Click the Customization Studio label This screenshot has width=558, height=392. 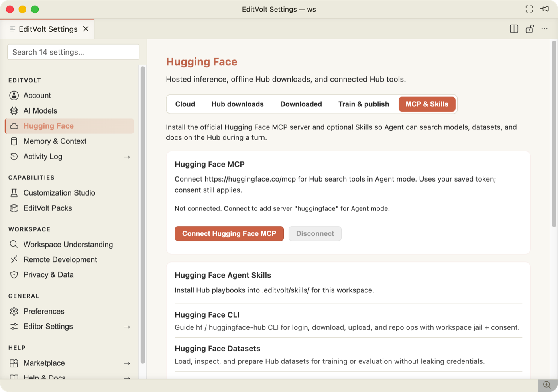(x=59, y=193)
